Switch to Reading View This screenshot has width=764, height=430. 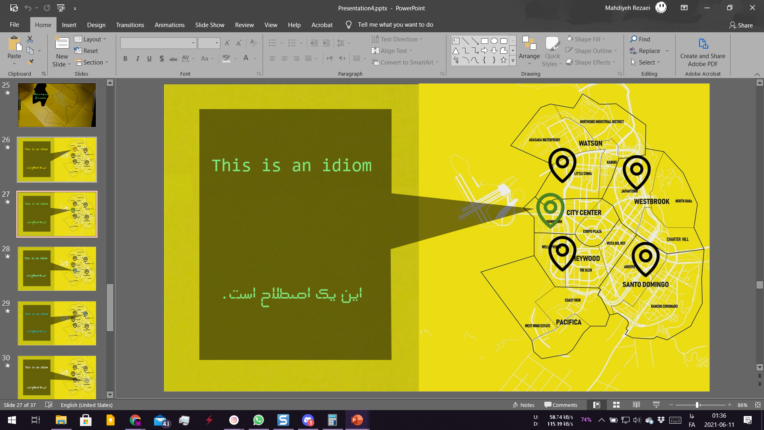(x=636, y=405)
